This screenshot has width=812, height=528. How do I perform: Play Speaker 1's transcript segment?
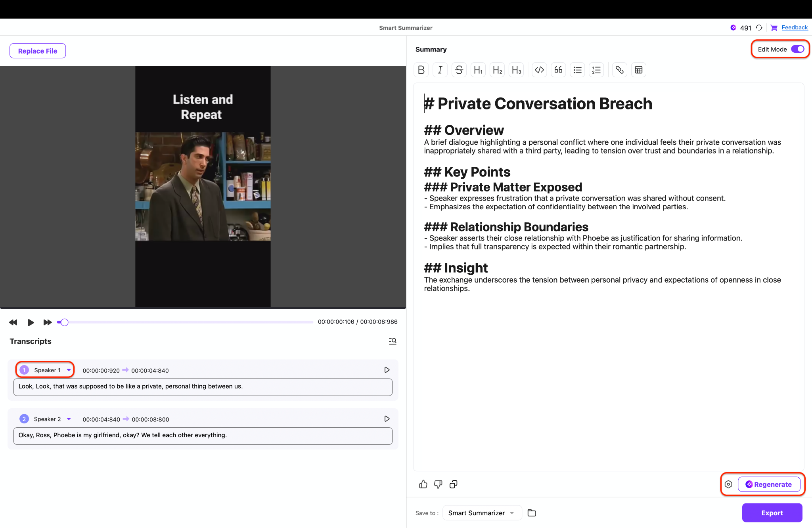[387, 370]
